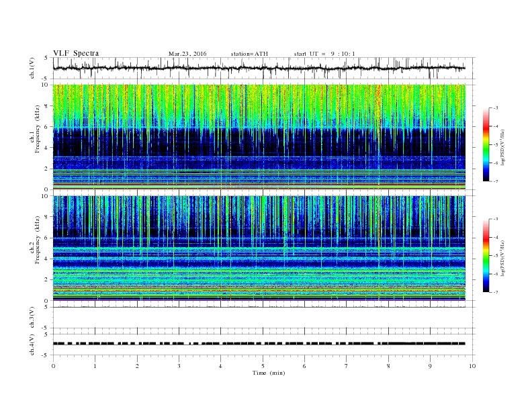Click the "-3" tick on ch.1 colorbar
Viewport: 532px width, 411px height.
[x=496, y=108]
